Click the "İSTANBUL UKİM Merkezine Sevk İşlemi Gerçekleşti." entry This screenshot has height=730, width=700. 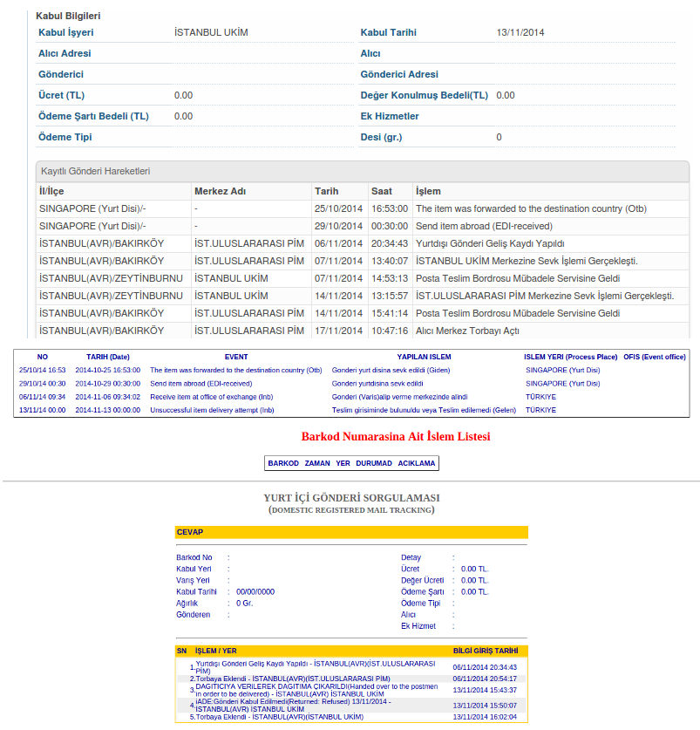coord(527,261)
